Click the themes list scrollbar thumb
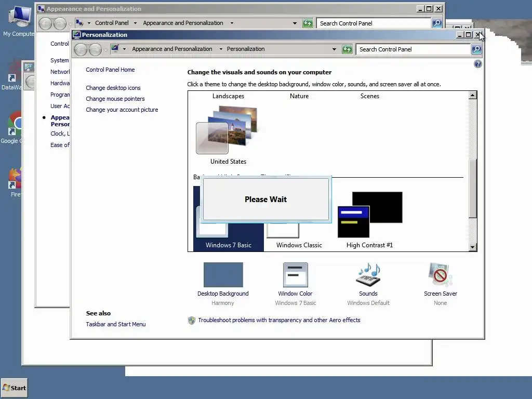 473,188
